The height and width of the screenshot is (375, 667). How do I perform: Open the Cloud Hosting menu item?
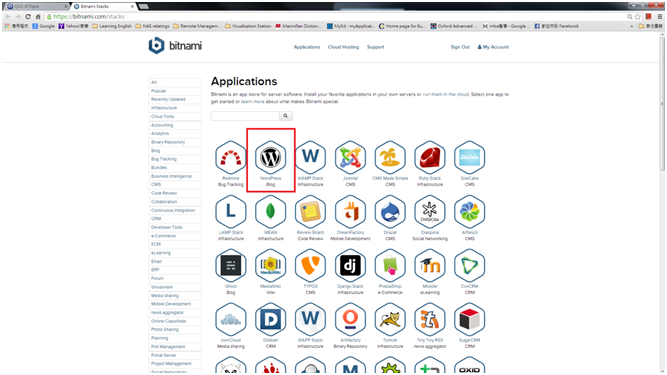[343, 47]
